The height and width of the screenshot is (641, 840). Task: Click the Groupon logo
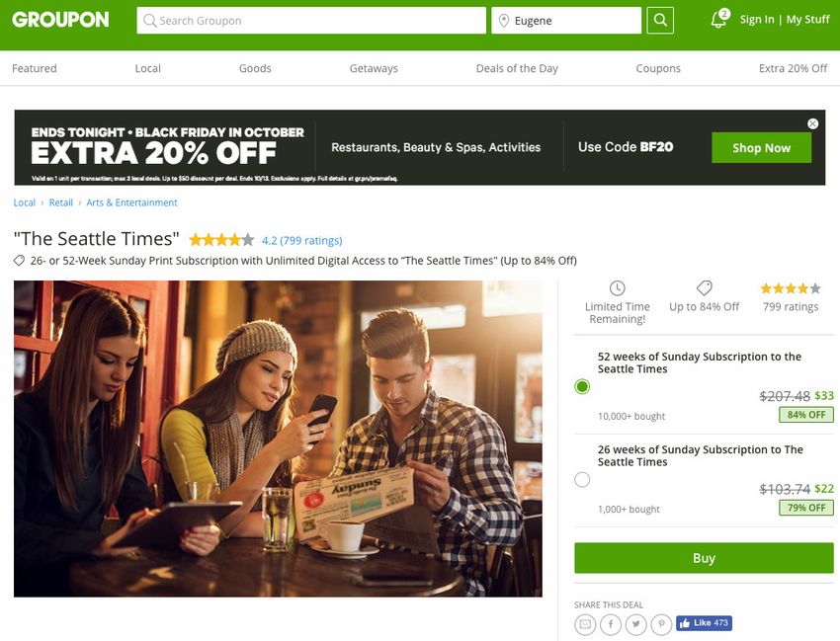coord(60,20)
